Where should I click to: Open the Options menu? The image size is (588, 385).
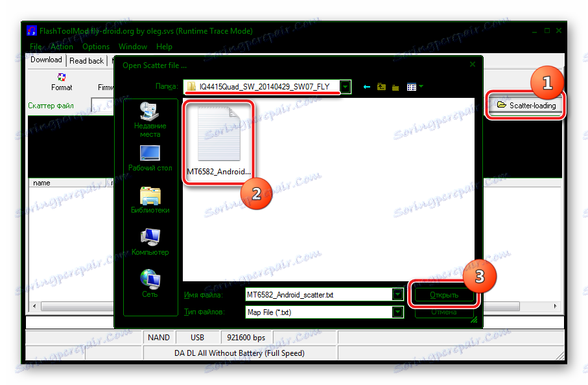(x=96, y=46)
